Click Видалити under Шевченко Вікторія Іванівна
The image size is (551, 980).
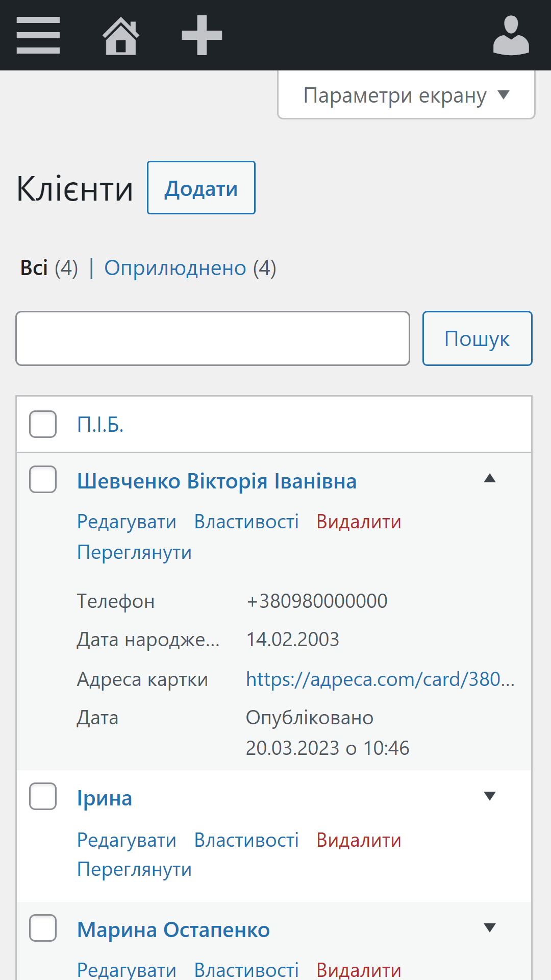[x=359, y=522]
